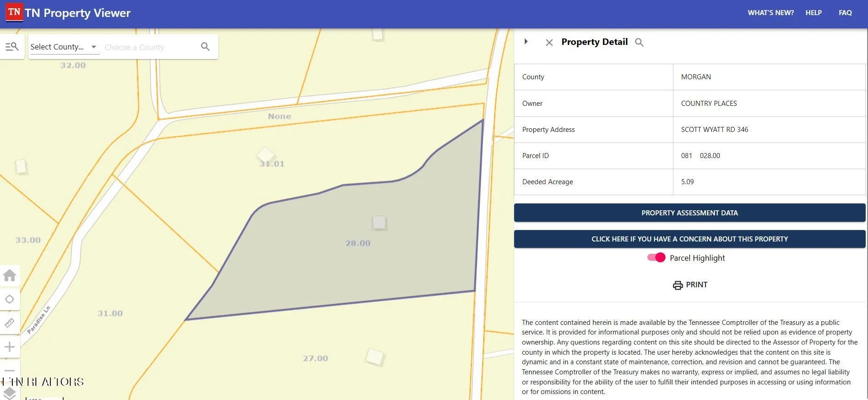Open the What's New menu
Viewport: 868px width, 400px height.
click(770, 13)
